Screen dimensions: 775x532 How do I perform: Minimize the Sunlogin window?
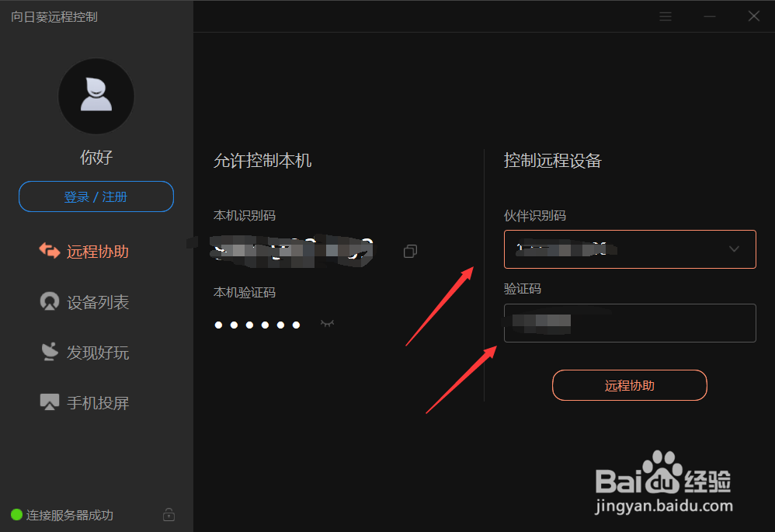[710, 16]
